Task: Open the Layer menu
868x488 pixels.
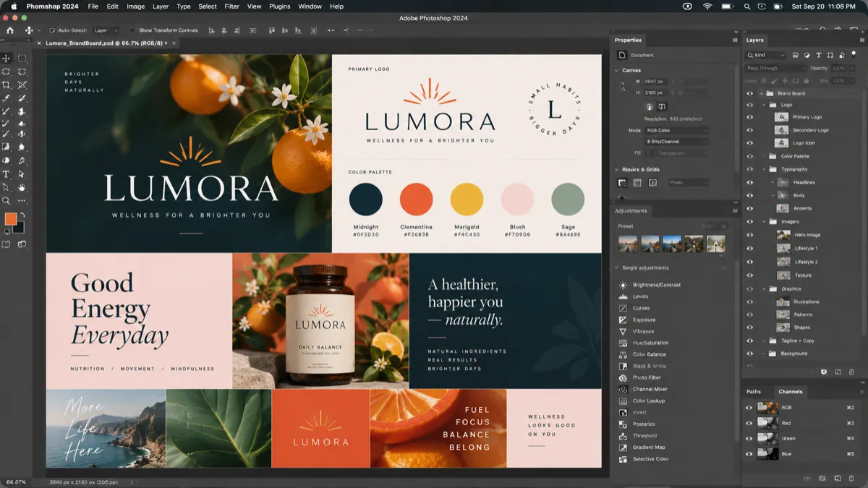Action: coord(161,7)
